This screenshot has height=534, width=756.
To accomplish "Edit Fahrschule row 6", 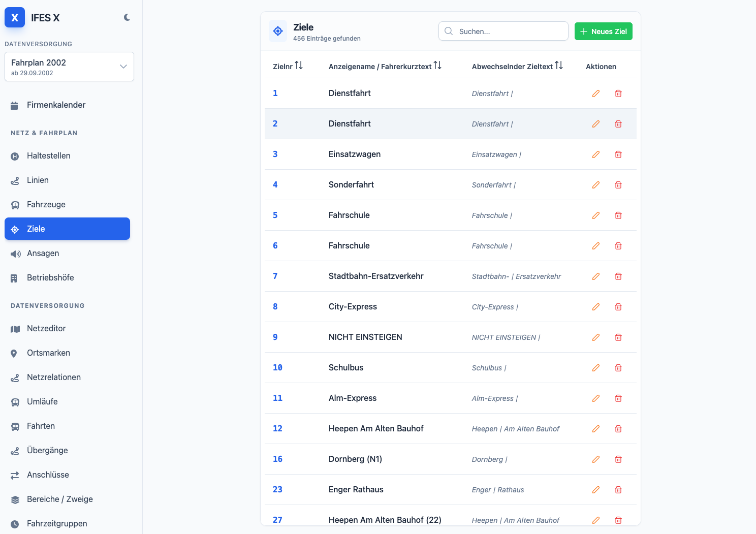I will point(596,246).
